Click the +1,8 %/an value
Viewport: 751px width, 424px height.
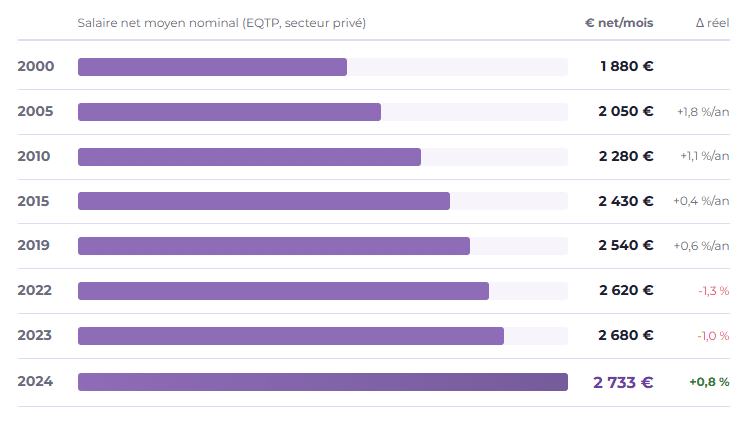[703, 112]
